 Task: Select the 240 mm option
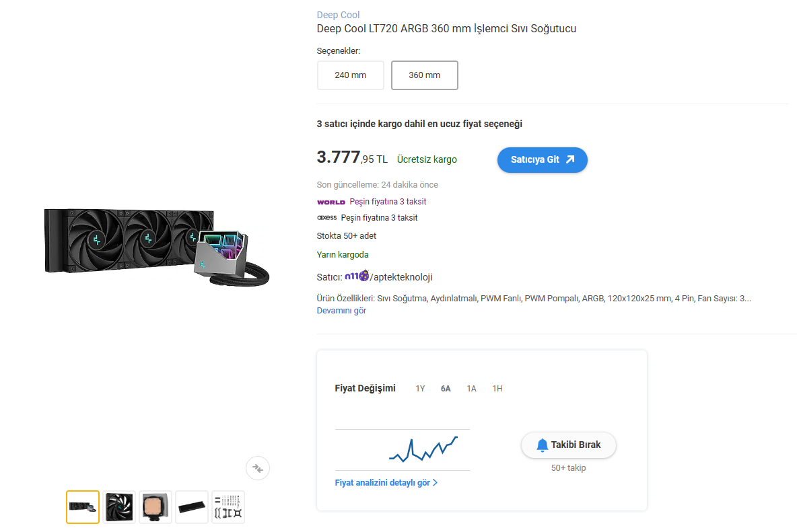[350, 75]
